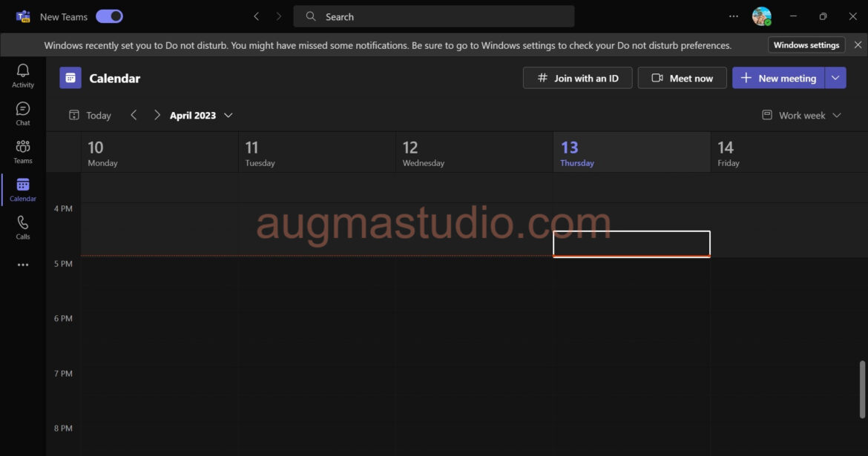Change view with the Work week dropdown
The width and height of the screenshot is (868, 456).
click(x=801, y=115)
